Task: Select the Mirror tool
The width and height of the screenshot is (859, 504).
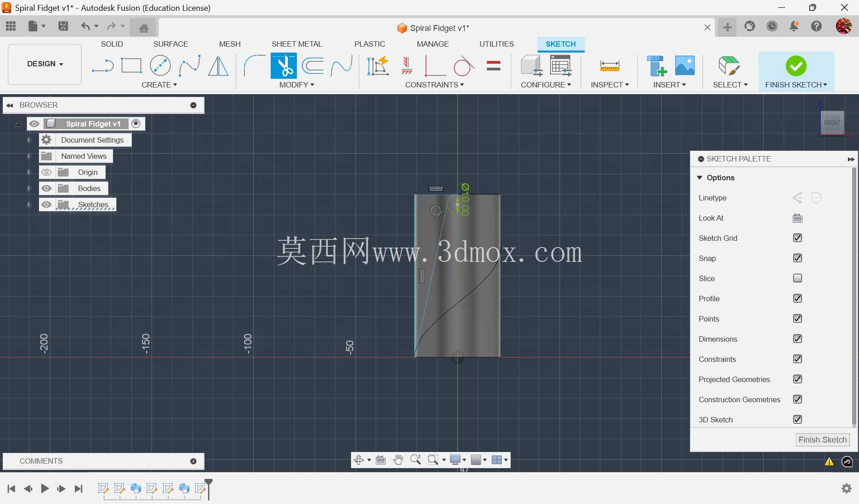Action: (x=218, y=66)
